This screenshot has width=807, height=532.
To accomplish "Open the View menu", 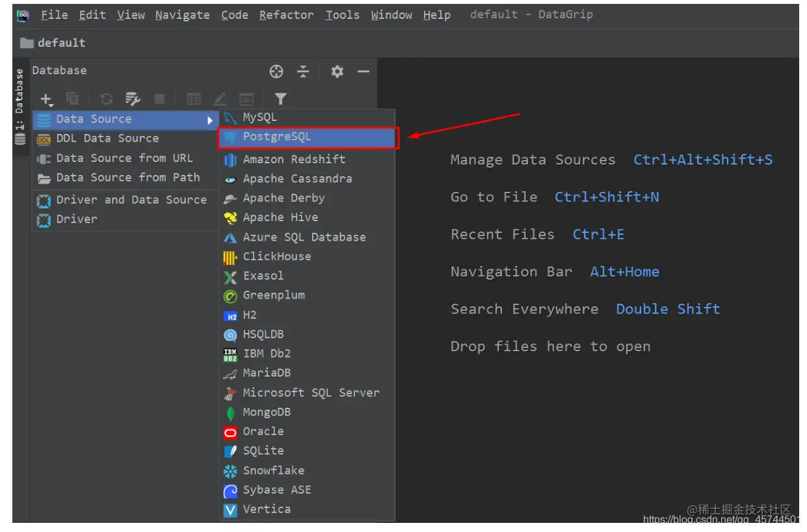I will [131, 15].
